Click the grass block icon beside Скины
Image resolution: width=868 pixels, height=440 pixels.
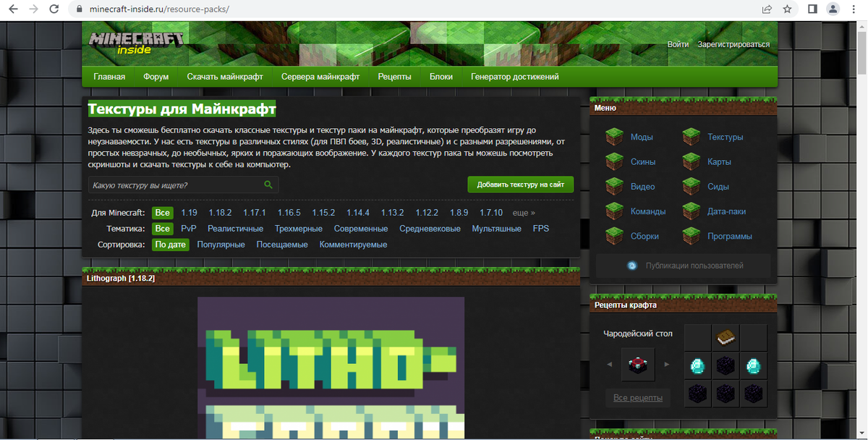[x=614, y=161]
